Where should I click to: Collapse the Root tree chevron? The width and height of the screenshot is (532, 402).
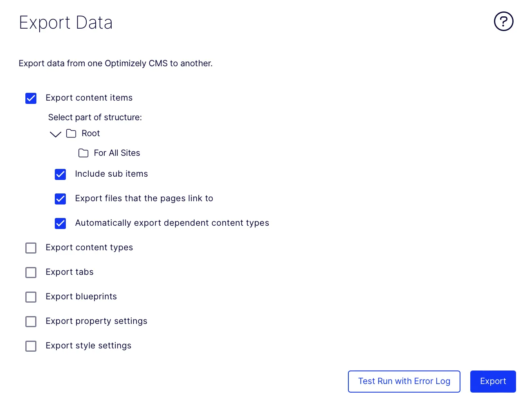pos(55,134)
